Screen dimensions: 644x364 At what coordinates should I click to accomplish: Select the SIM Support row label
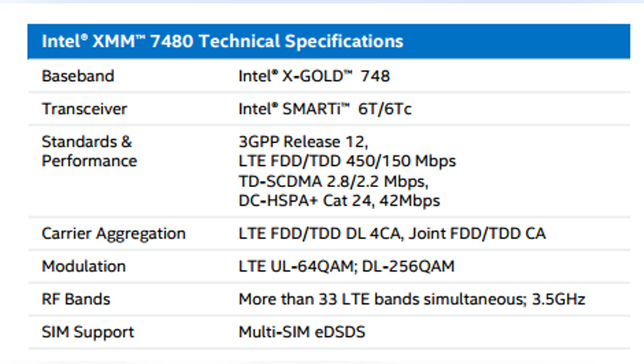[x=88, y=332]
